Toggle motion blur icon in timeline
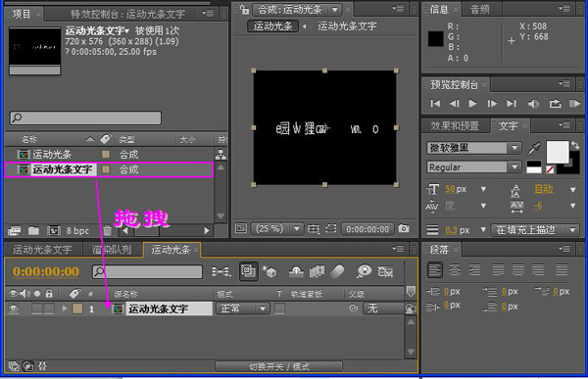The width and height of the screenshot is (588, 379). [337, 271]
